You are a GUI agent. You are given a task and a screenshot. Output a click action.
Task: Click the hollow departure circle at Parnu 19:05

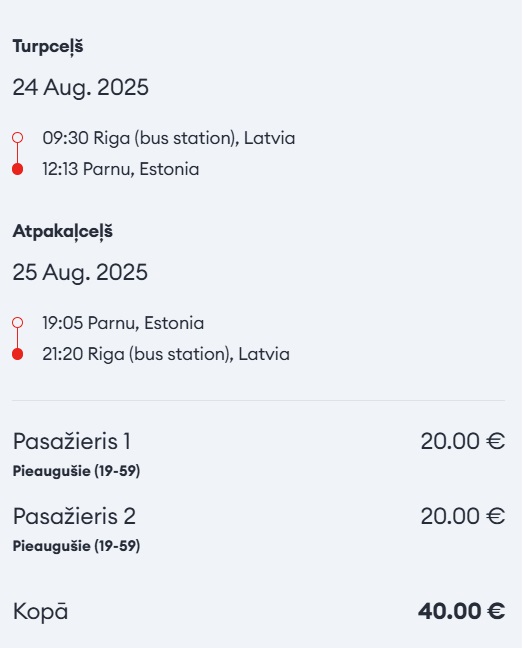click(x=17, y=323)
